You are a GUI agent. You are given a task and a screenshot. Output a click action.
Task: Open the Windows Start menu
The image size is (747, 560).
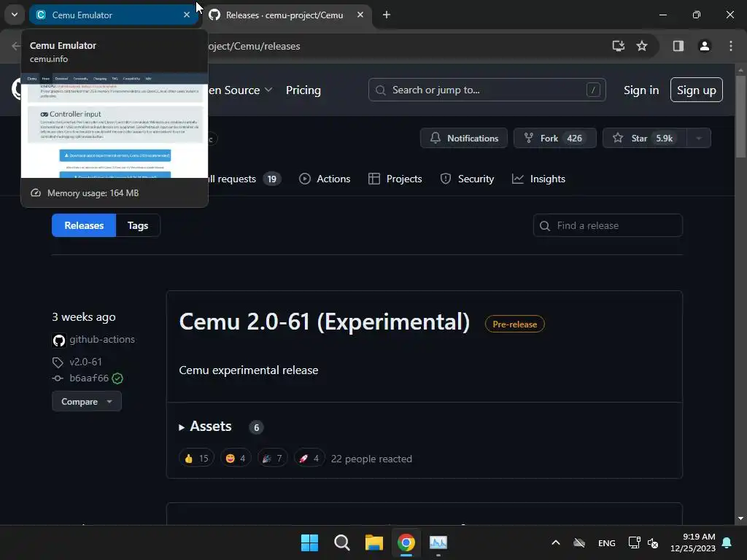point(309,542)
